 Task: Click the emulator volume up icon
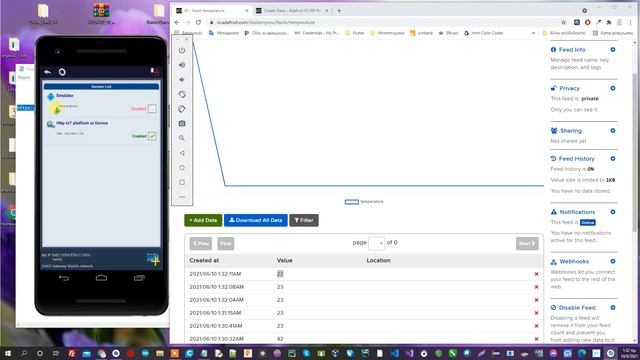[182, 65]
